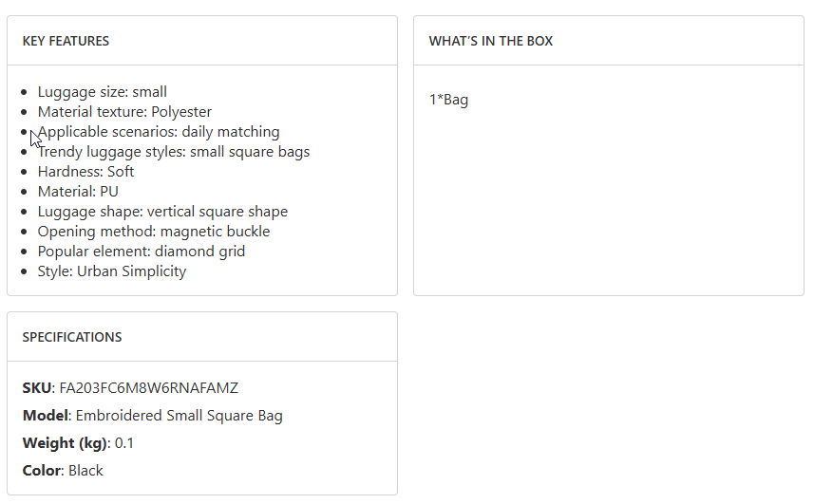Screen dimensions: 814x504
Task: Click "Luggage shape: vertical square shape" line
Action: [162, 212]
